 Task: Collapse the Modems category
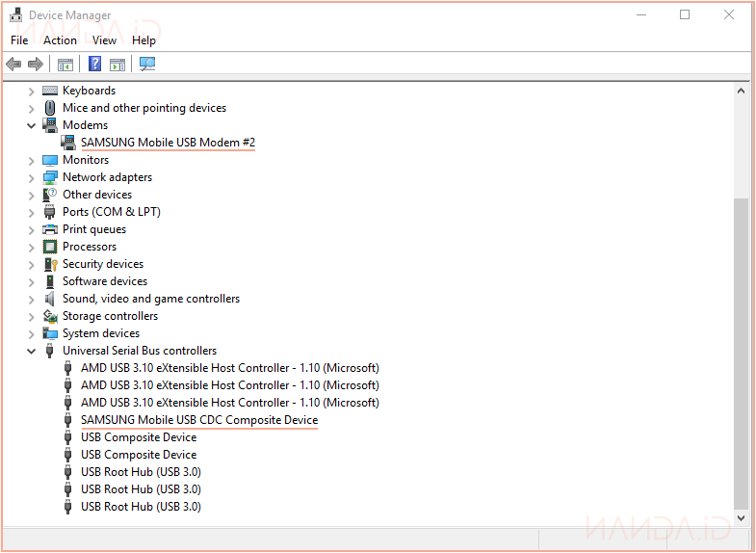[31, 125]
